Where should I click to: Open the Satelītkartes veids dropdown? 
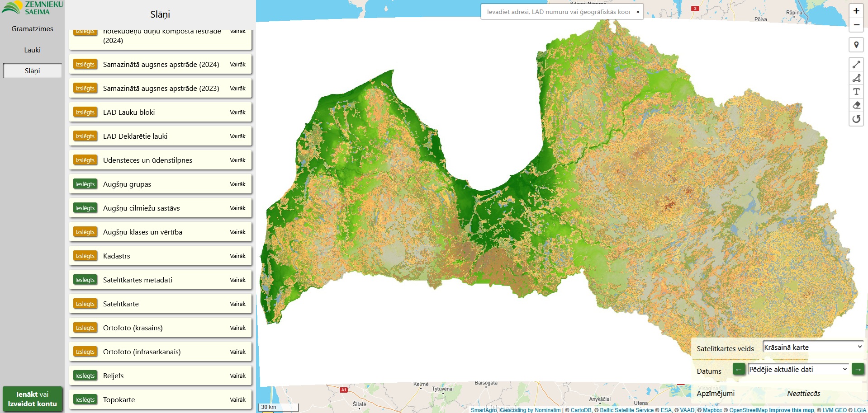pyautogui.click(x=812, y=347)
